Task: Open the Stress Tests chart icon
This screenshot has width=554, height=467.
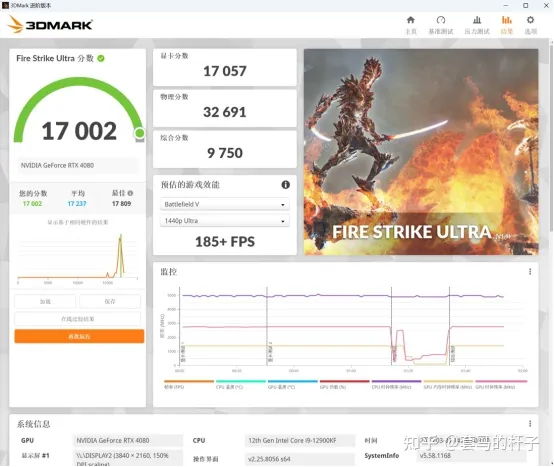Action: pyautogui.click(x=477, y=20)
